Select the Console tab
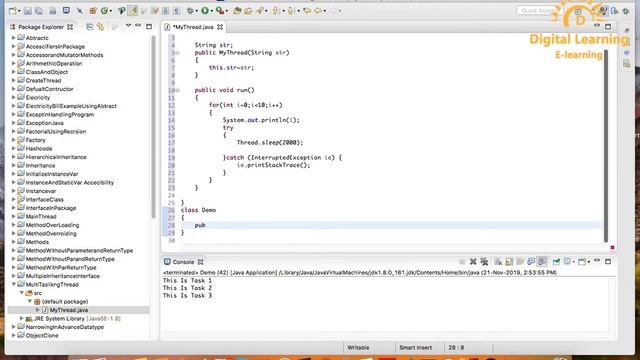 [x=183, y=262]
